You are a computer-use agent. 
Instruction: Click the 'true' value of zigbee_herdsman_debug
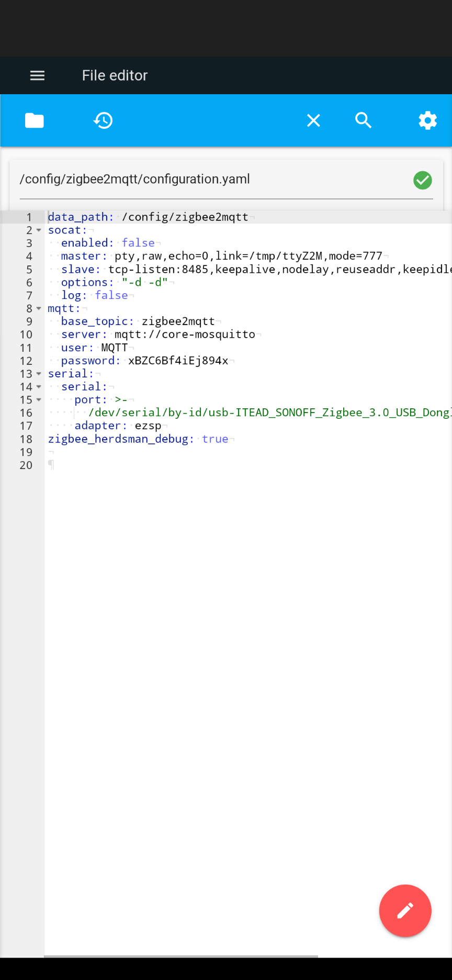click(x=215, y=439)
